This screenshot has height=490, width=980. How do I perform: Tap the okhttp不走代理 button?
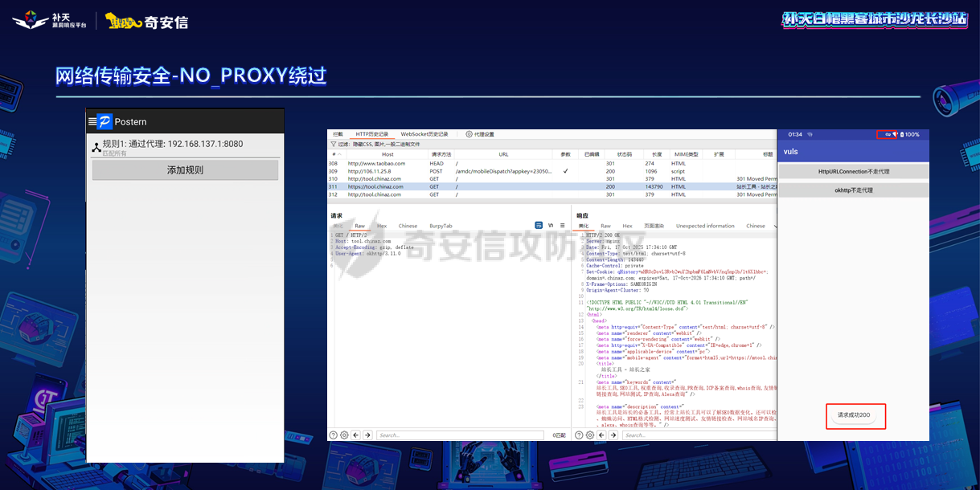854,190
